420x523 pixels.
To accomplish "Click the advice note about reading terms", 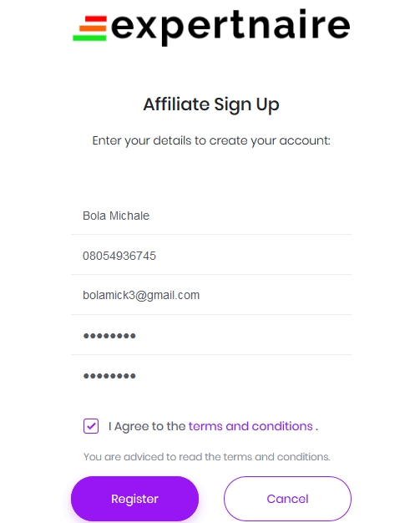I will [207, 457].
